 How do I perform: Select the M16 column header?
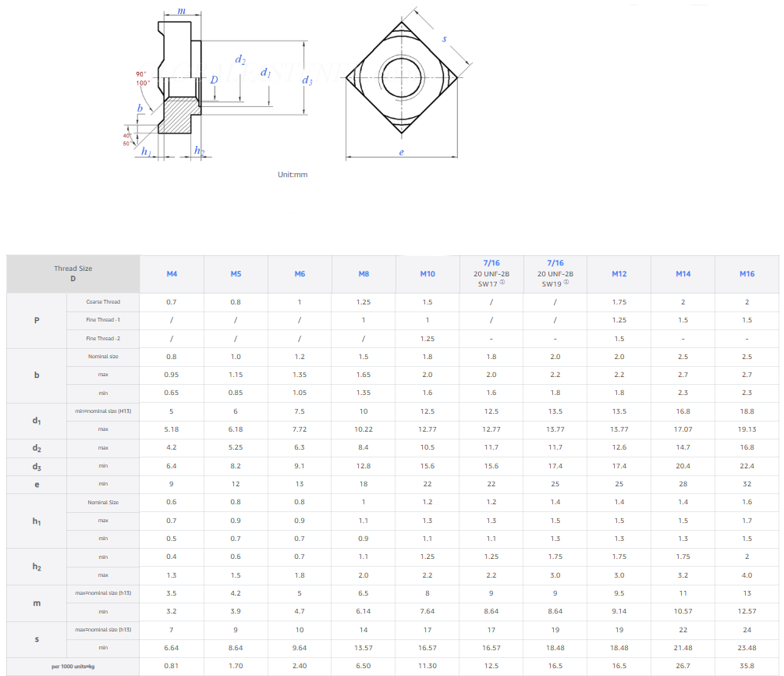pos(747,274)
